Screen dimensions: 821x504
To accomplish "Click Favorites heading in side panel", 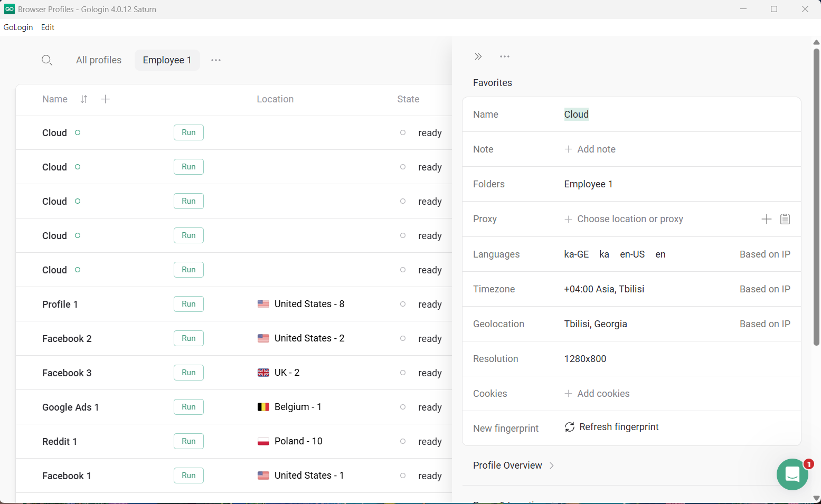I will pyautogui.click(x=492, y=83).
